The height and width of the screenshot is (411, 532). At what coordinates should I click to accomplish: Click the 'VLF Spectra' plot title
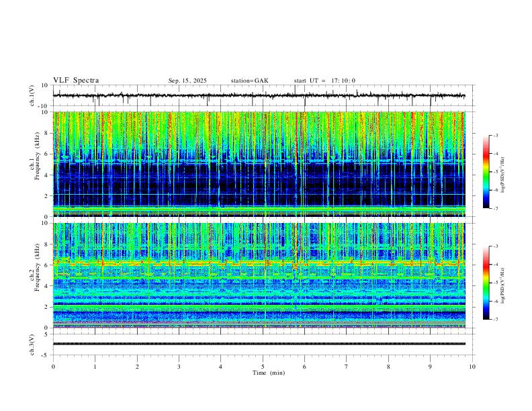(76, 81)
